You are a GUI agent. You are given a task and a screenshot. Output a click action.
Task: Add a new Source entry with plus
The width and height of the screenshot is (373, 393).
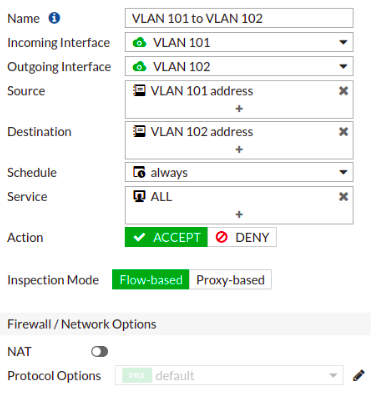click(x=239, y=109)
